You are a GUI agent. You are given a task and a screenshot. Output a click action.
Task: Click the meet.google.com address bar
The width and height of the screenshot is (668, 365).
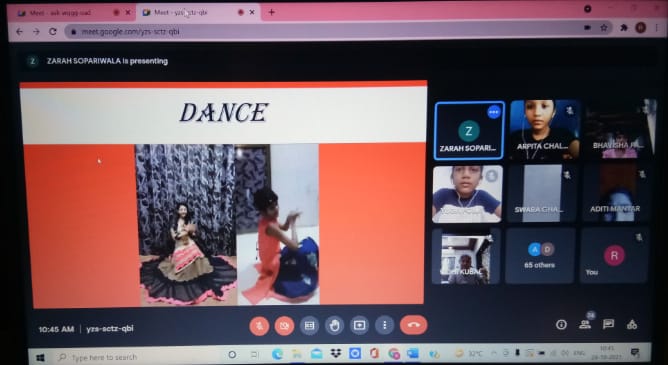(324, 31)
